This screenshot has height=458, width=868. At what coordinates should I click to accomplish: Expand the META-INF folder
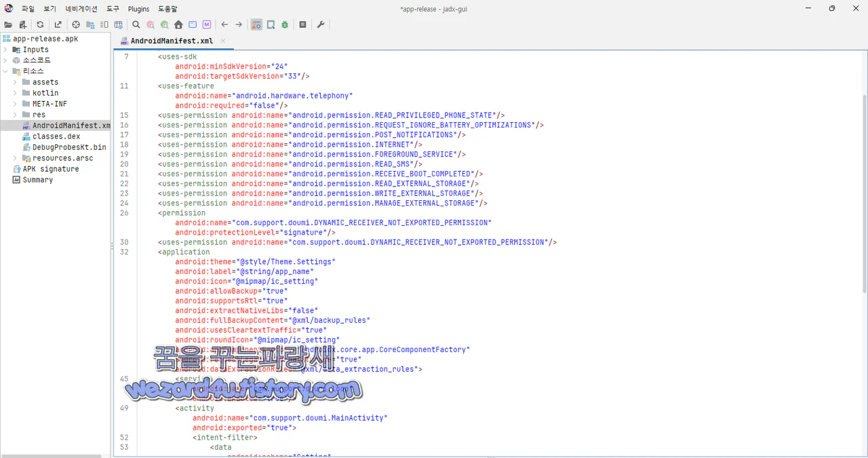[16, 104]
